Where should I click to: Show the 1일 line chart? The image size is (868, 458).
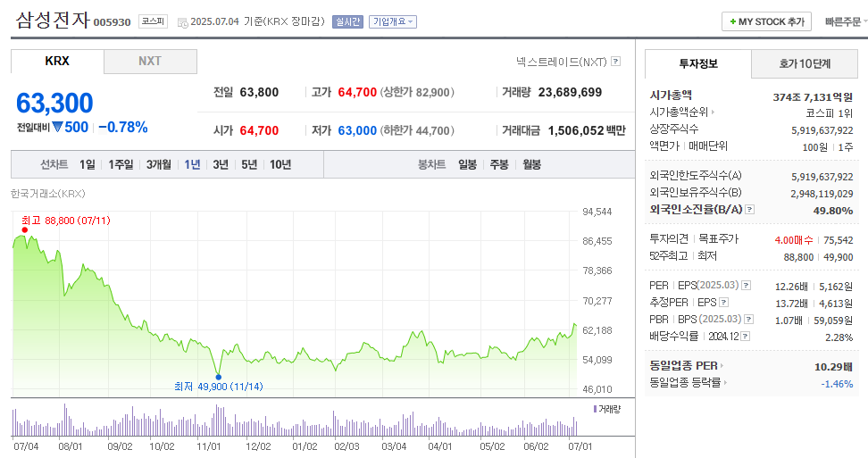coord(88,165)
